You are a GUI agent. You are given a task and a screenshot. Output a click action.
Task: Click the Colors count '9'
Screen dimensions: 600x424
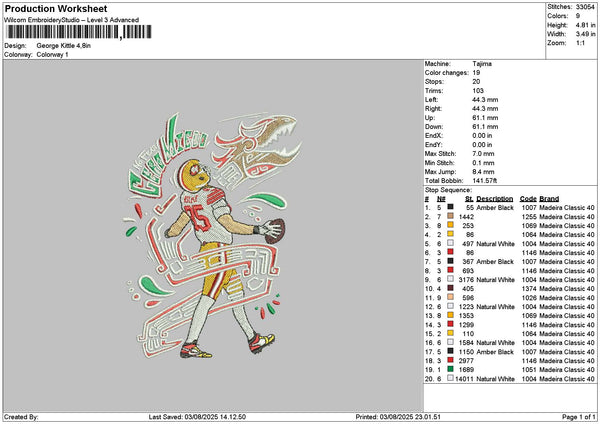(578, 16)
